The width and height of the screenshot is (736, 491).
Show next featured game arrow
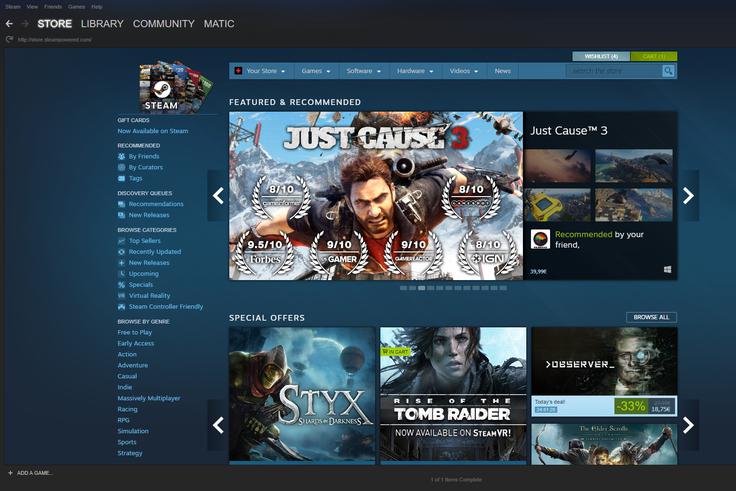(688, 195)
